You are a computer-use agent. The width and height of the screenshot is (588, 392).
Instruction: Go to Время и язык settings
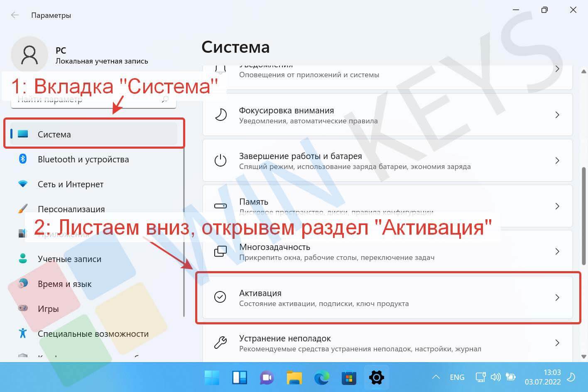[64, 284]
